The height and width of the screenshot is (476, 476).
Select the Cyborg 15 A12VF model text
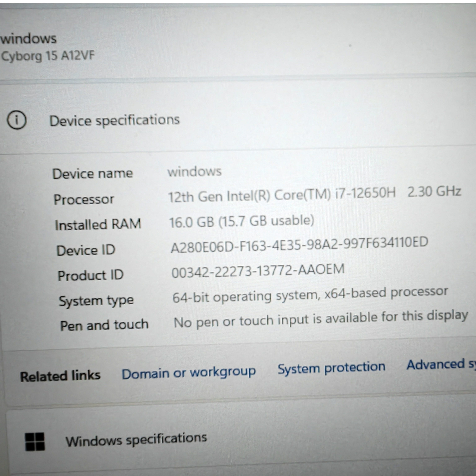(x=48, y=56)
